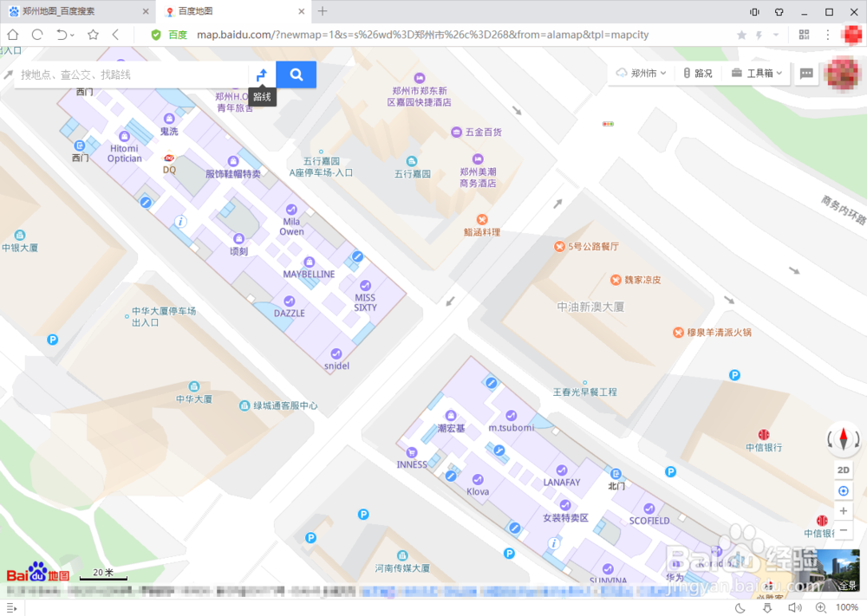Click the blue magnifier search button
Viewport: 867px width, 616px height.
tap(296, 75)
